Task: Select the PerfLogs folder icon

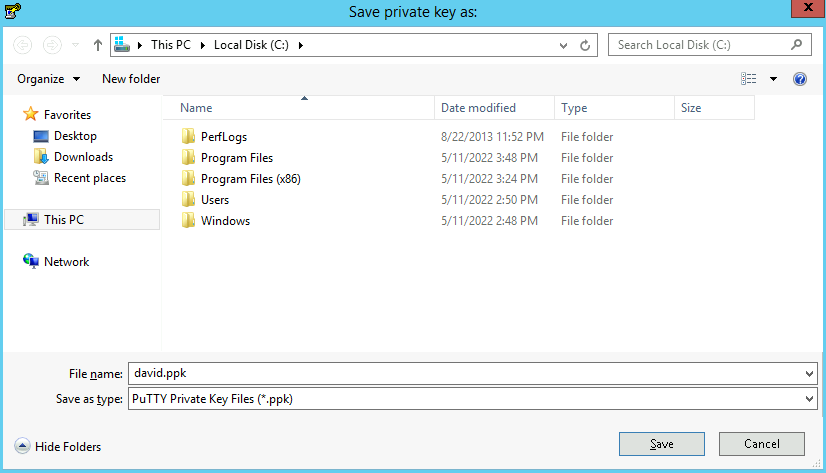Action: point(188,137)
